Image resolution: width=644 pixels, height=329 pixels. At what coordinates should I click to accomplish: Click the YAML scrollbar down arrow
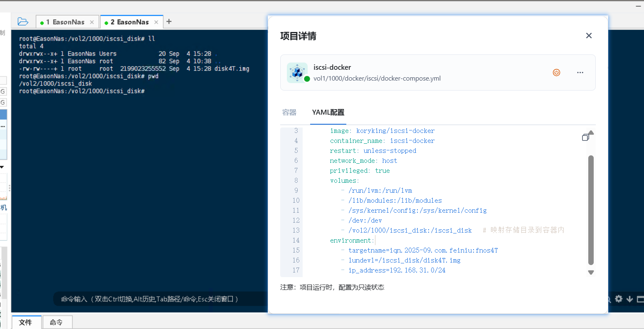pos(591,273)
